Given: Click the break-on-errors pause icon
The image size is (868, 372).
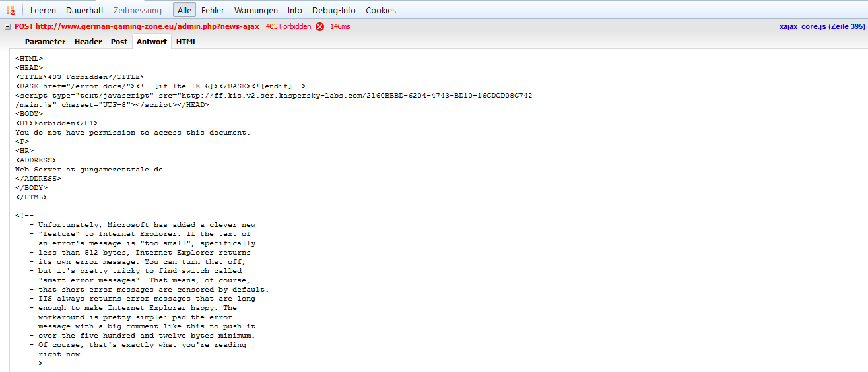Looking at the screenshot, I should pyautogui.click(x=10, y=10).
